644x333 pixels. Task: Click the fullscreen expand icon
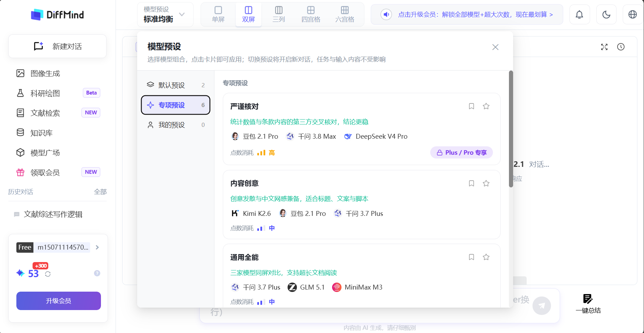coord(604,47)
